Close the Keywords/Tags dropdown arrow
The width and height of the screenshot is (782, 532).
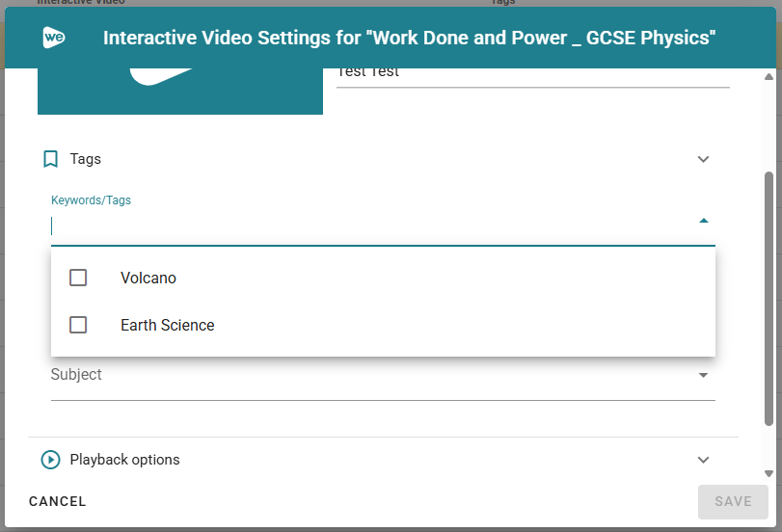703,221
